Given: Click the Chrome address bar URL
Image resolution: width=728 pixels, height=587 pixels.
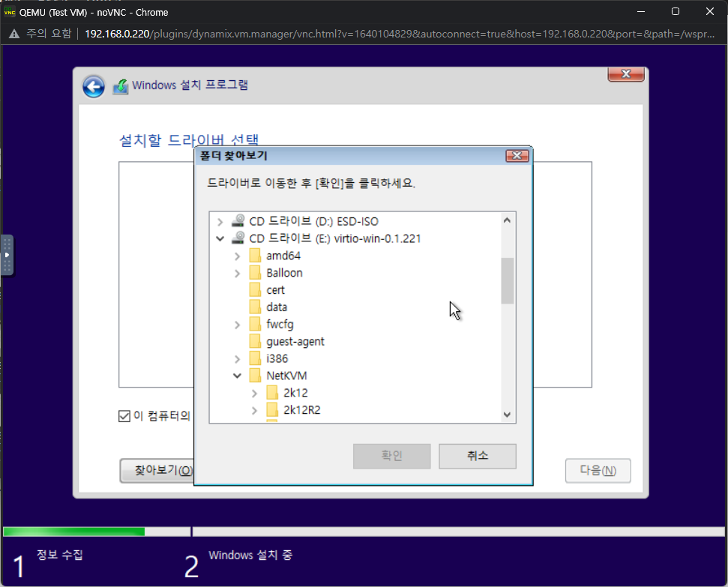Looking at the screenshot, I should pyautogui.click(x=400, y=34).
